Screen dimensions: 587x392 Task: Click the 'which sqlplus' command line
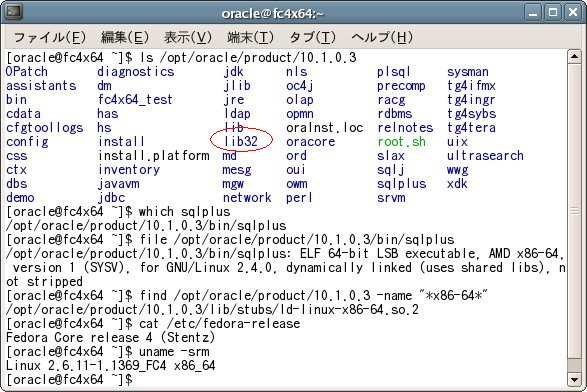point(118,212)
